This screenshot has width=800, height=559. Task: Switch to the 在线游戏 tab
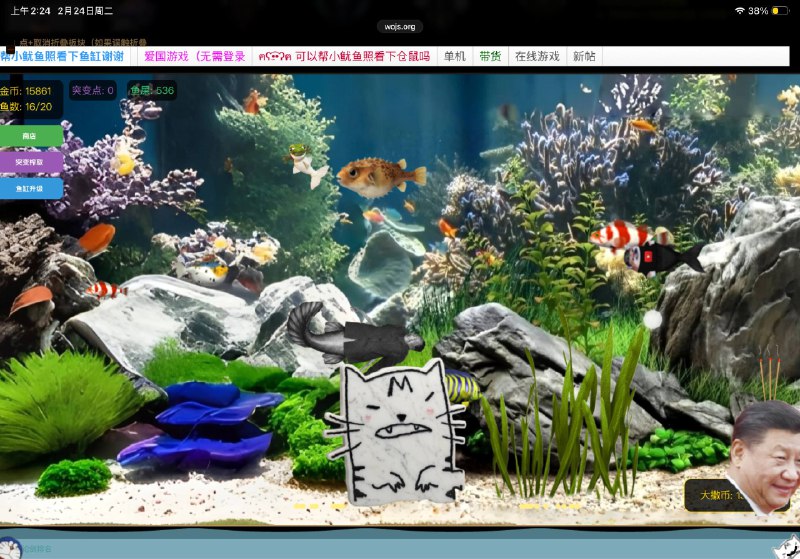coord(537,57)
